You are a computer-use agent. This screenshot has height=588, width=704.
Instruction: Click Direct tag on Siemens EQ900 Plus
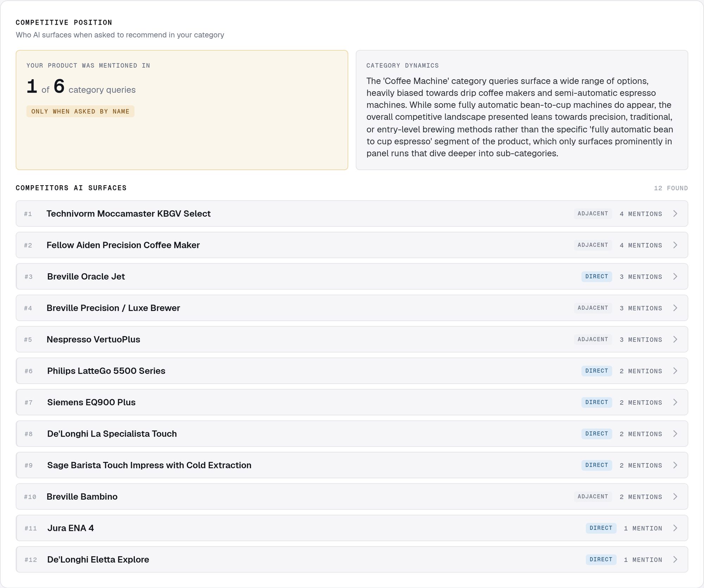tap(597, 402)
